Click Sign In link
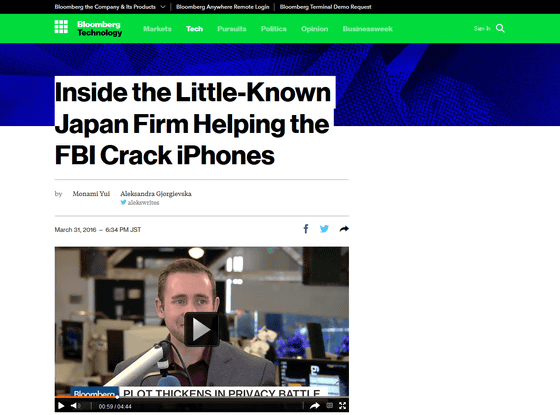The width and height of the screenshot is (560, 415). pos(482,29)
